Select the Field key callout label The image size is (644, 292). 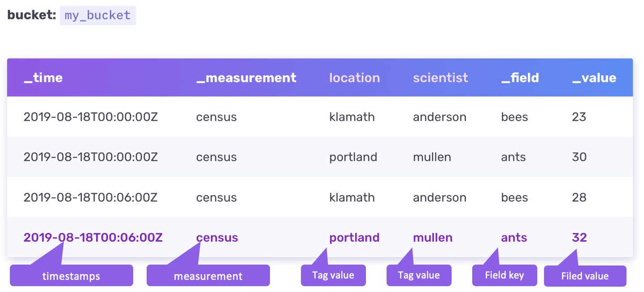coord(505,275)
